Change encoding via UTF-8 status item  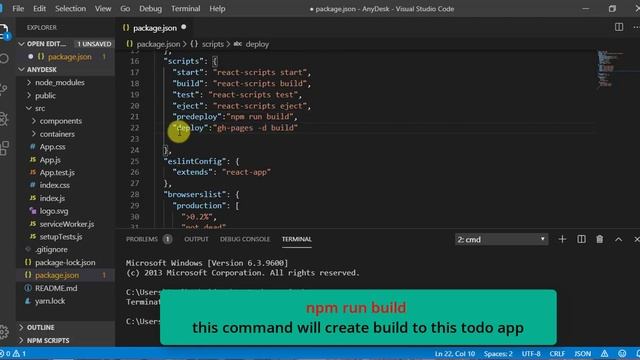click(x=531, y=353)
